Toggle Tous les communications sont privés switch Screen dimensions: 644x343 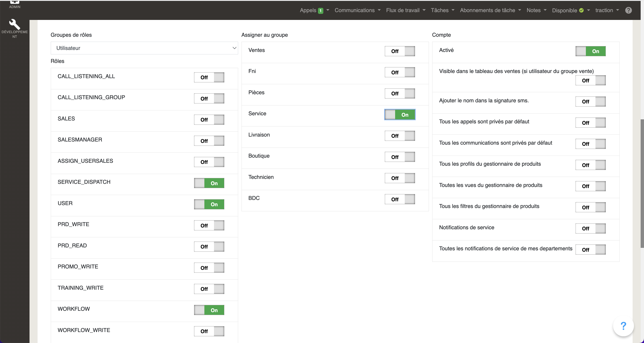[x=591, y=144]
